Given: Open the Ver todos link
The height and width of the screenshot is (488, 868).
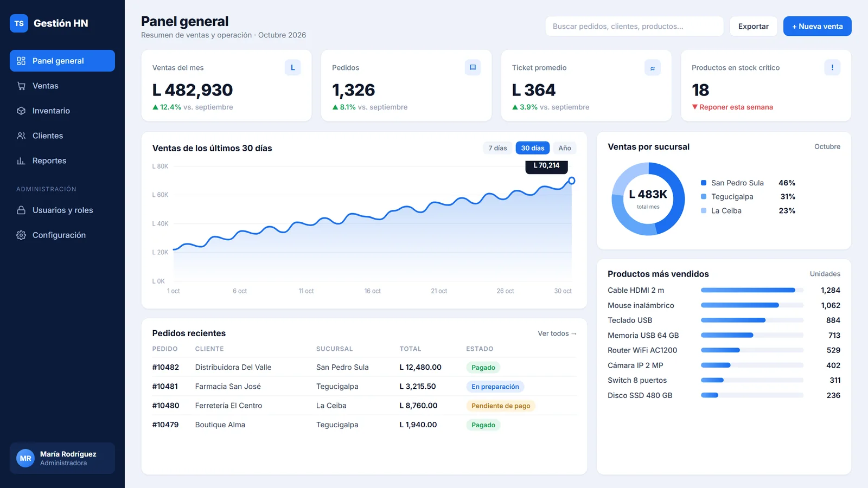Looking at the screenshot, I should coord(557,333).
